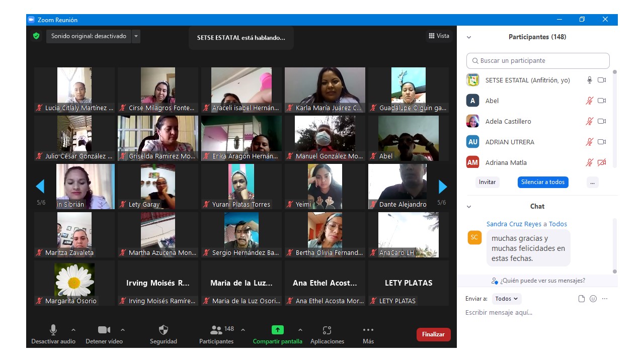Open '¿Quién puede ver sus mensajes?' link

pos(542,281)
